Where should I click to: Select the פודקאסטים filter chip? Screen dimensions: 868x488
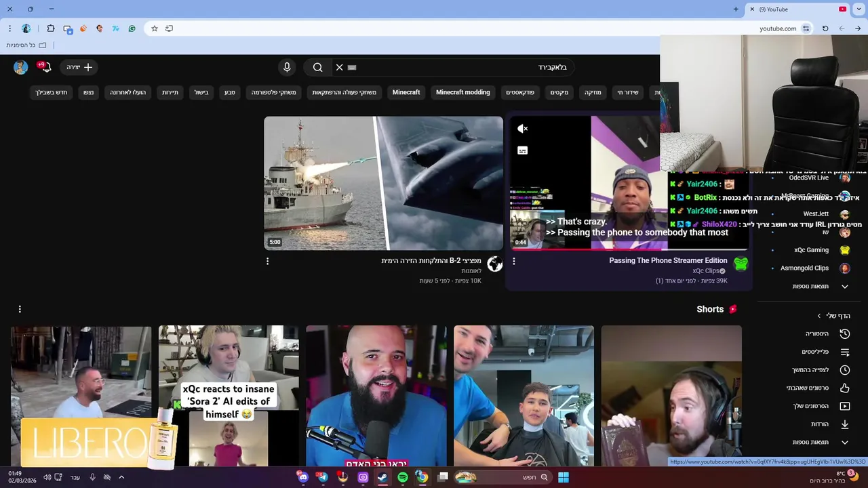(x=520, y=92)
